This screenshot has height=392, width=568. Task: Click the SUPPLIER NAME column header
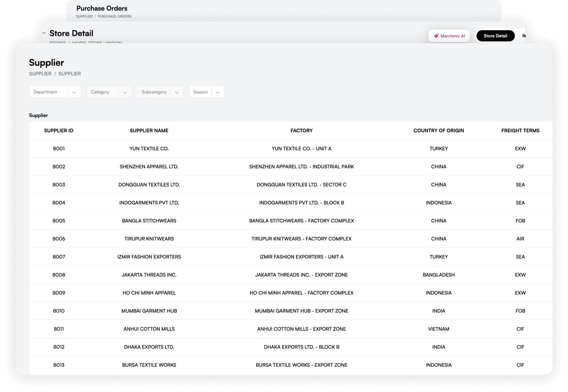[x=149, y=131]
